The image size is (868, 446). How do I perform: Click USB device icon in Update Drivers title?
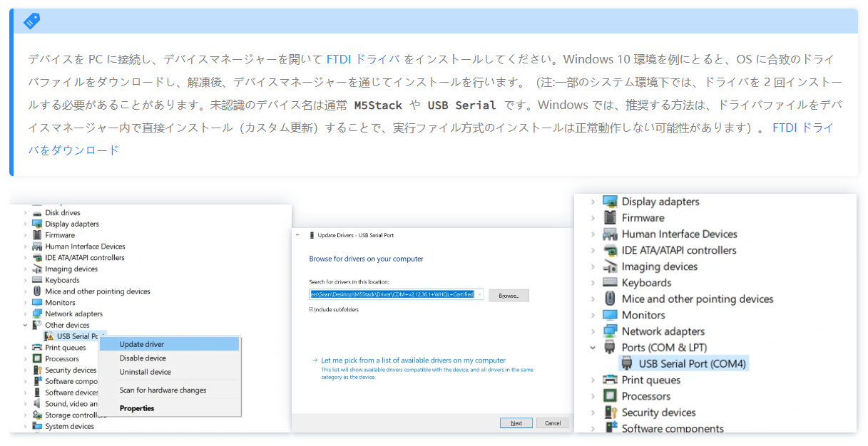(312, 235)
